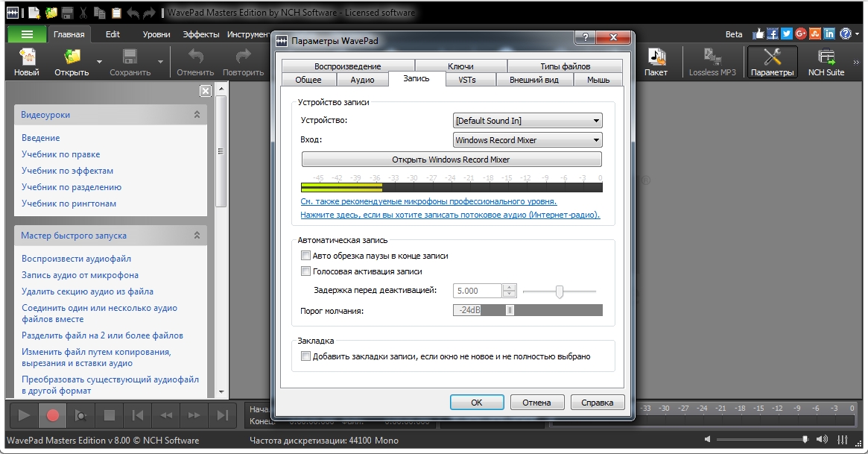Click the Открыть folder toolbar button
Image resolution: width=868 pixels, height=454 pixels.
72,62
